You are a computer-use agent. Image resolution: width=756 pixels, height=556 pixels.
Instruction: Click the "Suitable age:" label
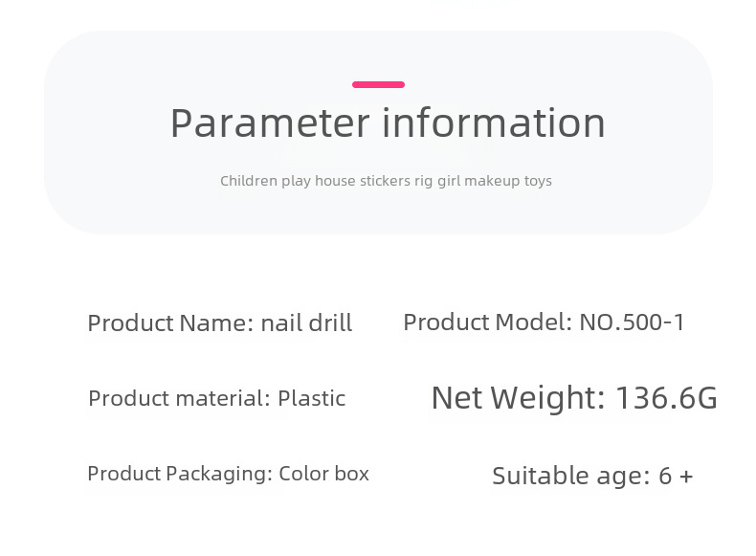[x=570, y=476]
